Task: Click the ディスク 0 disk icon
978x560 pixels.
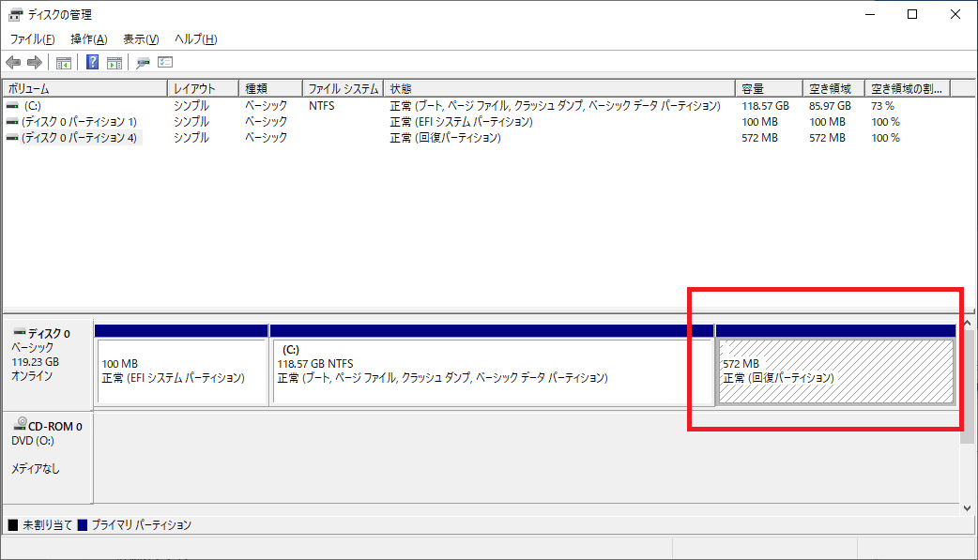Action: (20, 332)
